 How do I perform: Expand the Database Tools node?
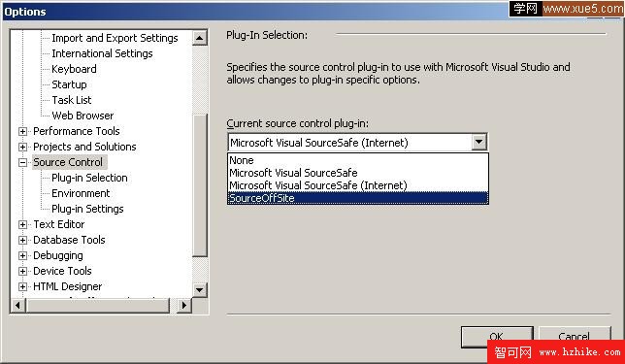coord(22,240)
